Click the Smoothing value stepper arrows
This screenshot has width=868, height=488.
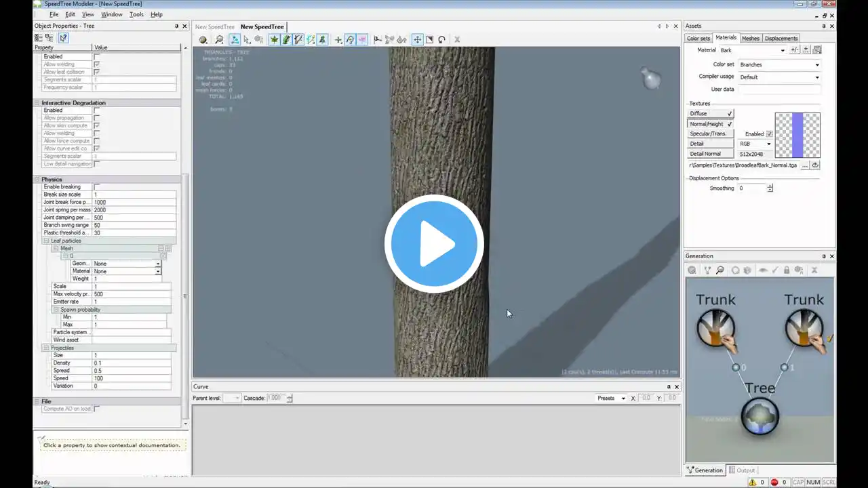[770, 188]
